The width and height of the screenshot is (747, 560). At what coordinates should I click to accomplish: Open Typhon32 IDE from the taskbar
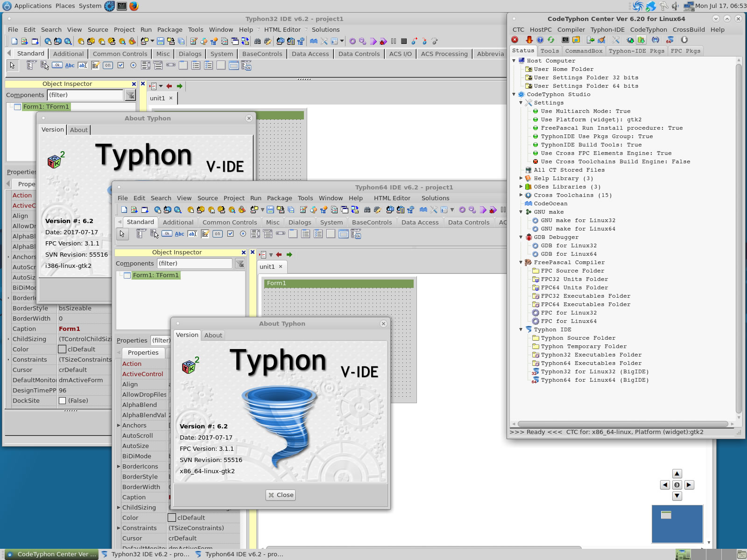[x=146, y=554]
